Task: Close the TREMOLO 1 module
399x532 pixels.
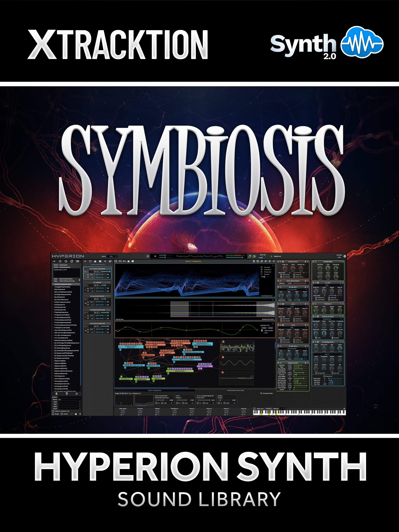Action: pos(343,304)
